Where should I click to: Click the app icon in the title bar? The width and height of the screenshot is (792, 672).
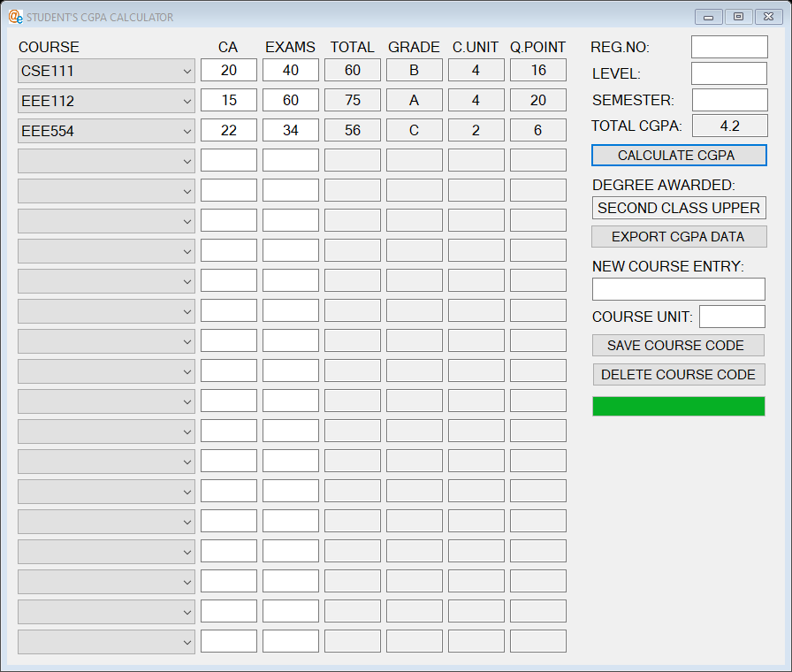click(15, 17)
